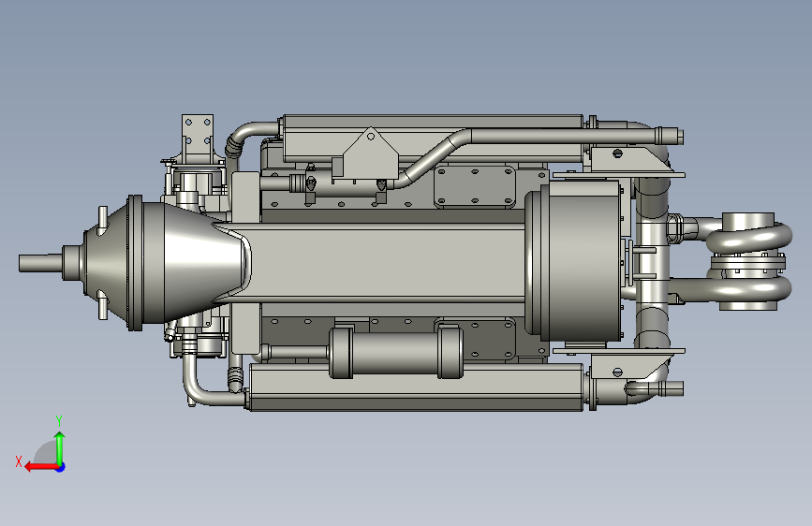Viewport: 812px width, 526px height.
Task: Click the green Y axis arrow of the triad
Action: [x=60, y=447]
